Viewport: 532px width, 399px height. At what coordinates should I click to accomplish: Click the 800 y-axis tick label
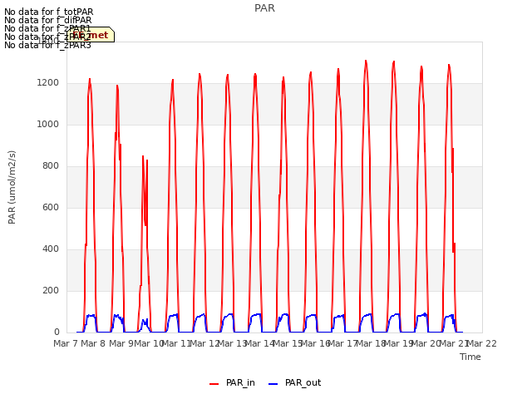pyautogui.click(x=51, y=166)
